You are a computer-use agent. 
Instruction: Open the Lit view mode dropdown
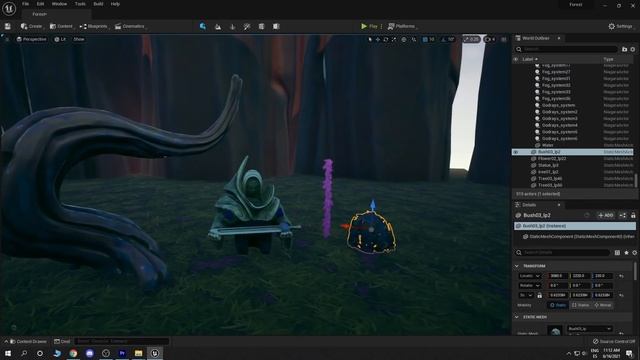point(60,39)
